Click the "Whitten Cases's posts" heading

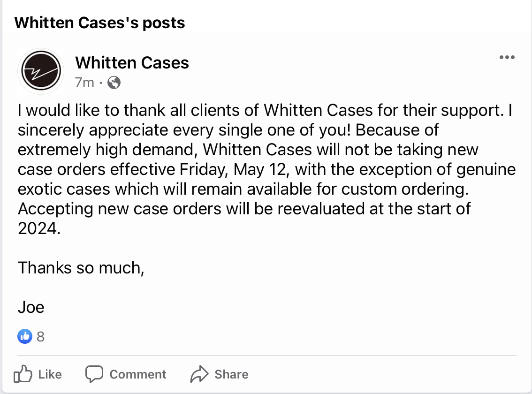pyautogui.click(x=100, y=23)
